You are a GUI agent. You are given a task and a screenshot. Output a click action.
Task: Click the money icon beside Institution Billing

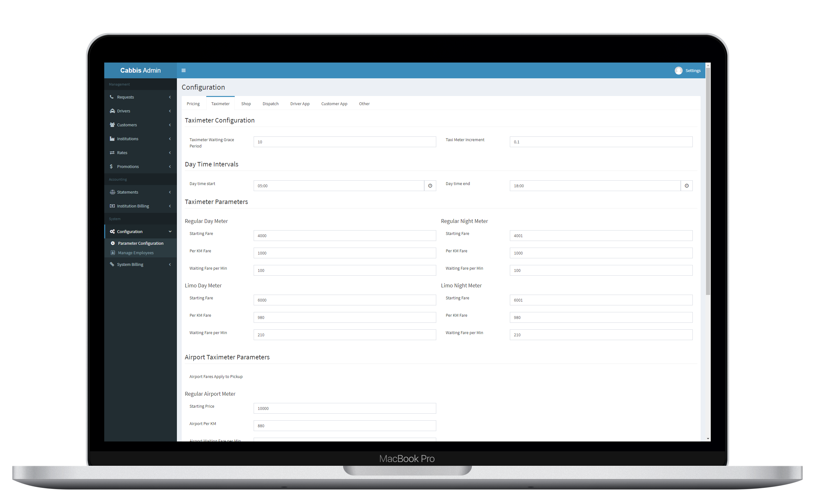click(x=112, y=206)
